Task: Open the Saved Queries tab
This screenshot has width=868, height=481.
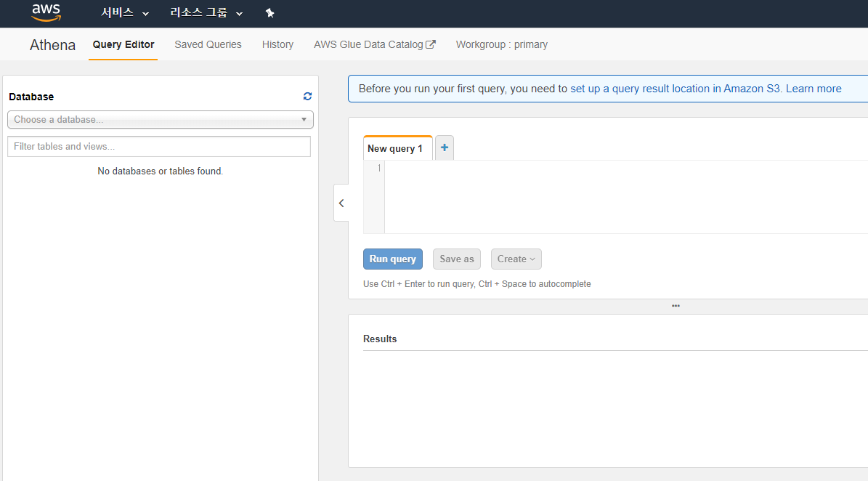Action: point(208,45)
